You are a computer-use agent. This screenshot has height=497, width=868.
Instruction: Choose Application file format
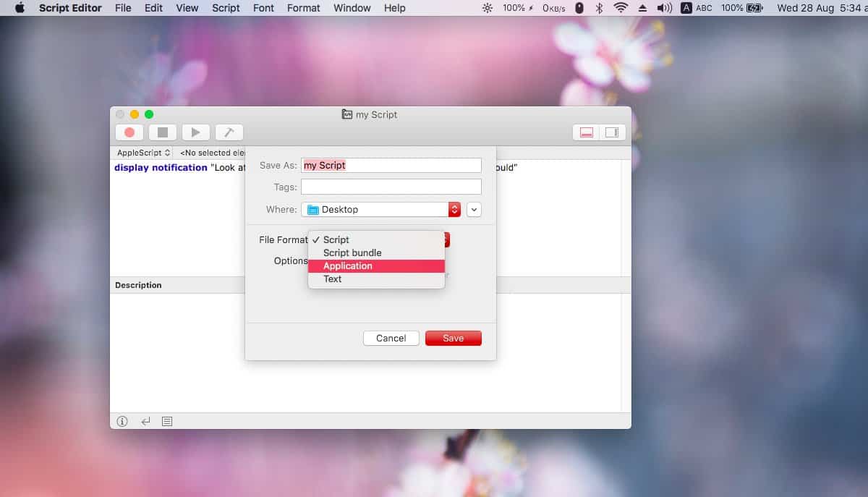pyautogui.click(x=376, y=266)
